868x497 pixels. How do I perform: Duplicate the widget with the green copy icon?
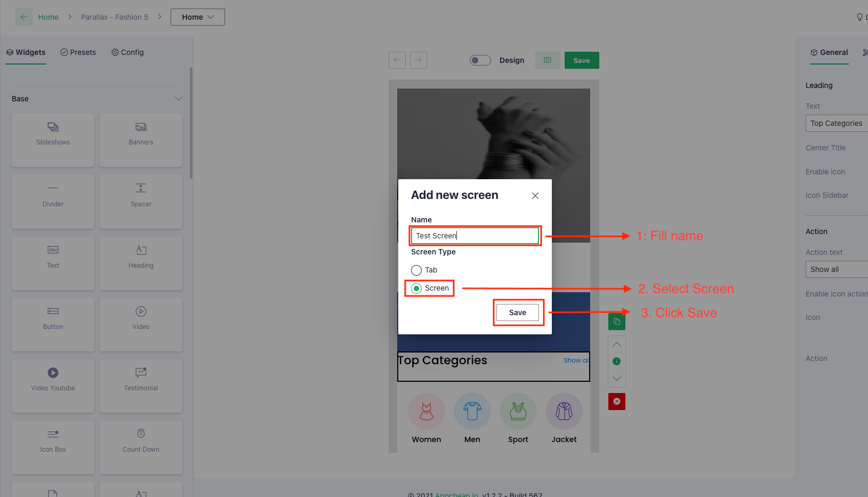pyautogui.click(x=617, y=321)
